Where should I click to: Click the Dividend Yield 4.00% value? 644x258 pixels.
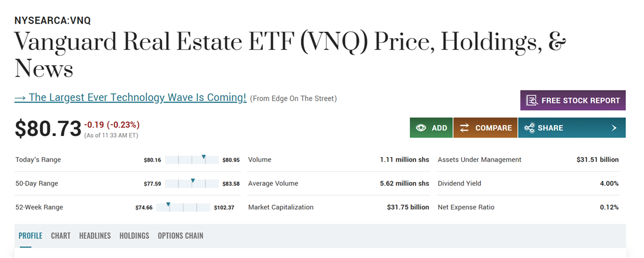point(609,184)
